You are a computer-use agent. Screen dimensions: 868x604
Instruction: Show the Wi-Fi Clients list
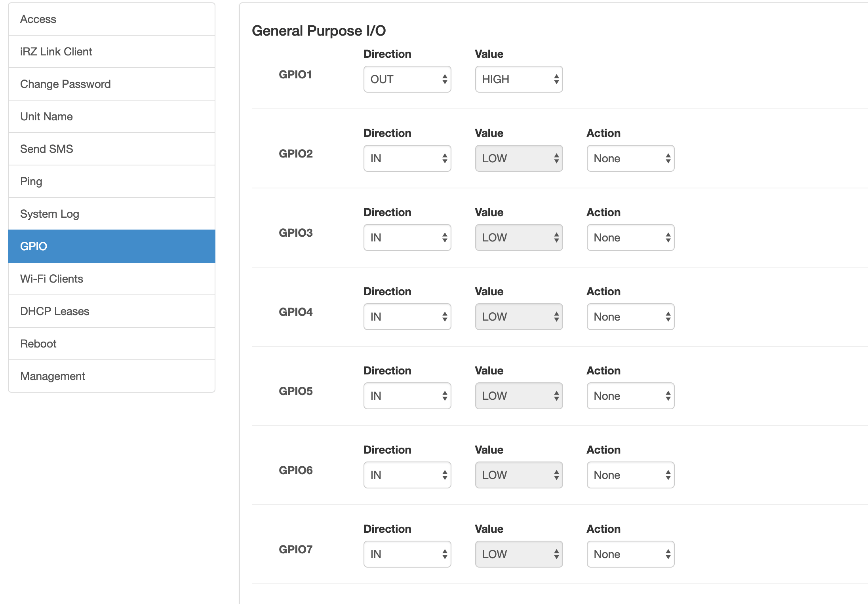[112, 279]
